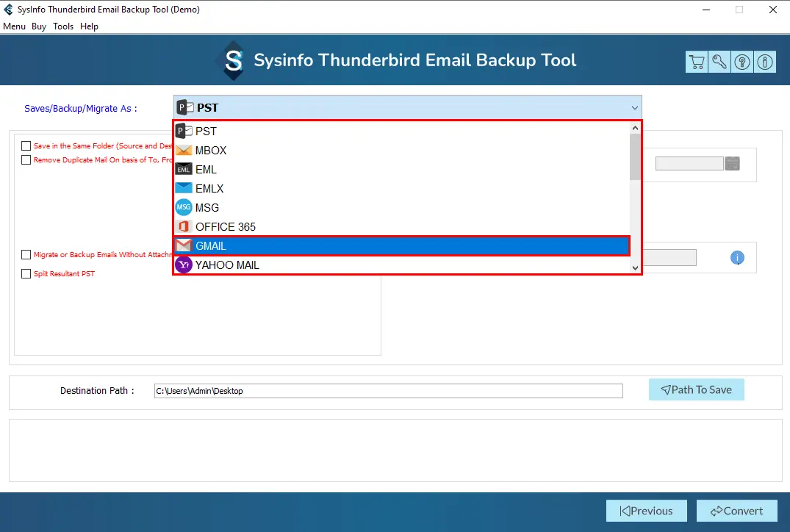Click format list scrollbar up arrow
Image resolution: width=790 pixels, height=532 pixels.
tap(636, 128)
